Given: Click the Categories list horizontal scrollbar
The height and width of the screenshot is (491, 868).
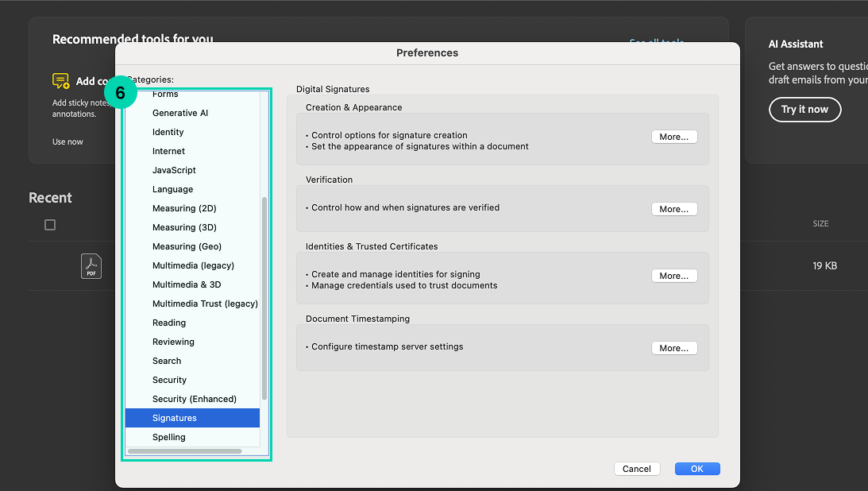Looking at the screenshot, I should [184, 451].
